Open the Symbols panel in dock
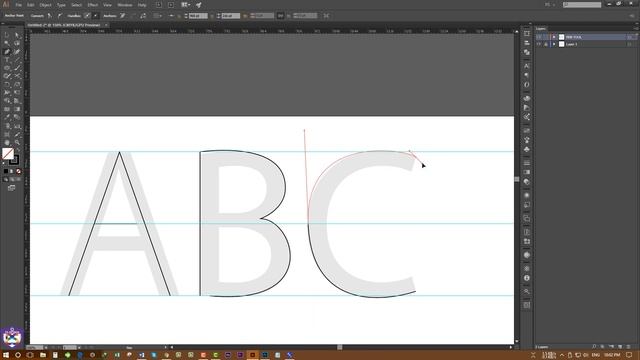Viewport: 640px width, 360px height. 527,149
